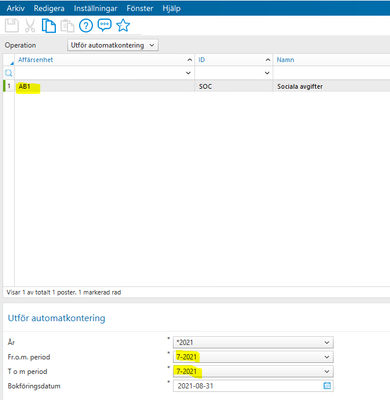Click the star favorites icon

(123, 25)
